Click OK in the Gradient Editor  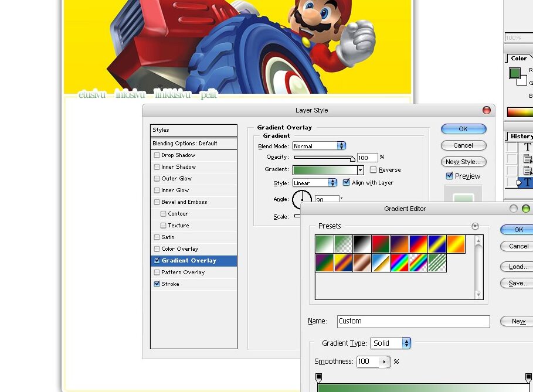click(x=518, y=230)
